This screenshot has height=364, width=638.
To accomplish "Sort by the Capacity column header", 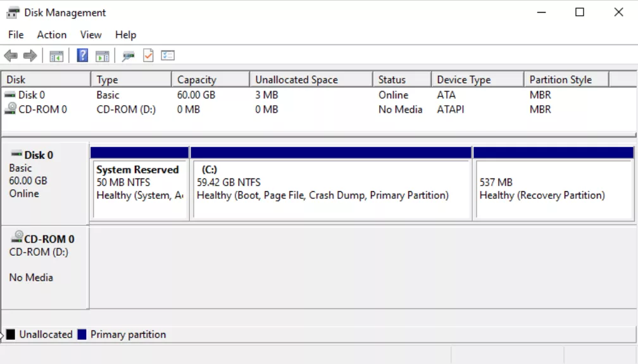I will click(x=211, y=79).
